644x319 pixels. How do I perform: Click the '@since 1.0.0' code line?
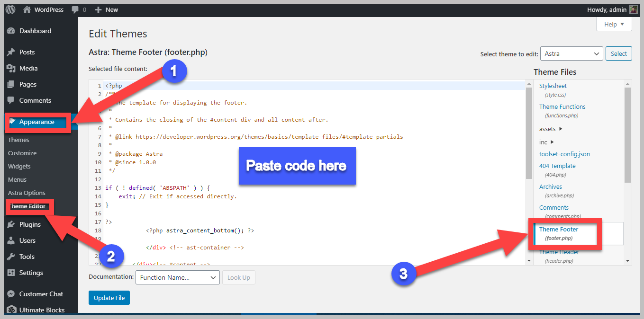[x=136, y=162]
